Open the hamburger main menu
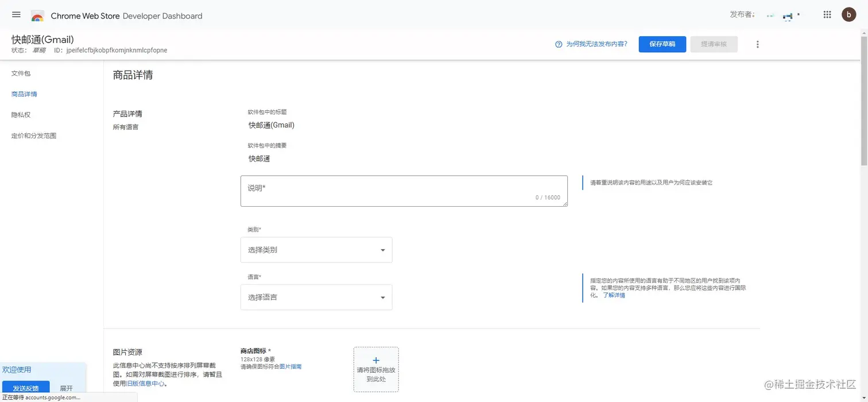The width and height of the screenshot is (868, 402). (x=16, y=15)
